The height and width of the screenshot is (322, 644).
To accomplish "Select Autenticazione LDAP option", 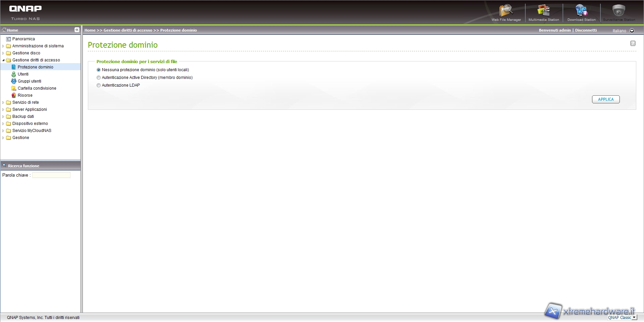I will click(99, 85).
